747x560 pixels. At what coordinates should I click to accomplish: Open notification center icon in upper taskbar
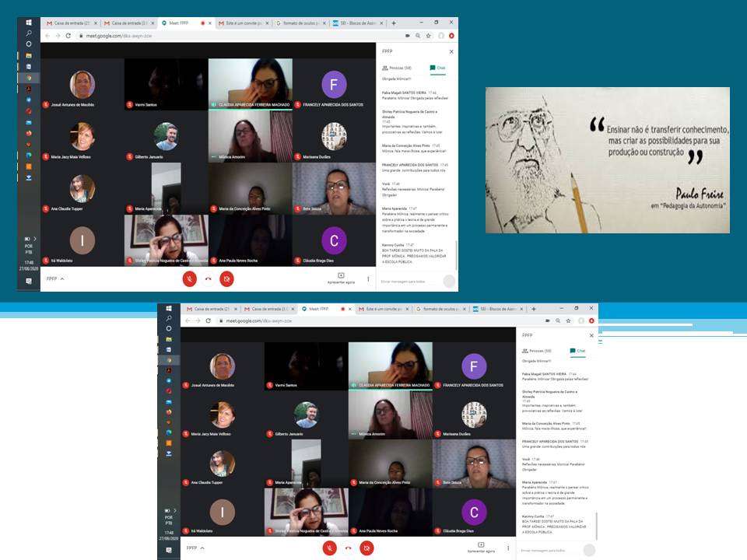[29, 281]
